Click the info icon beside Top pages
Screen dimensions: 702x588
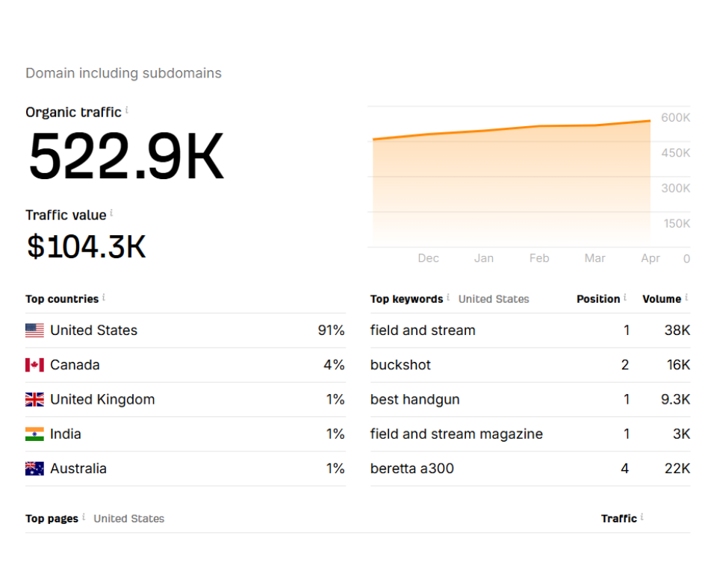84,517
